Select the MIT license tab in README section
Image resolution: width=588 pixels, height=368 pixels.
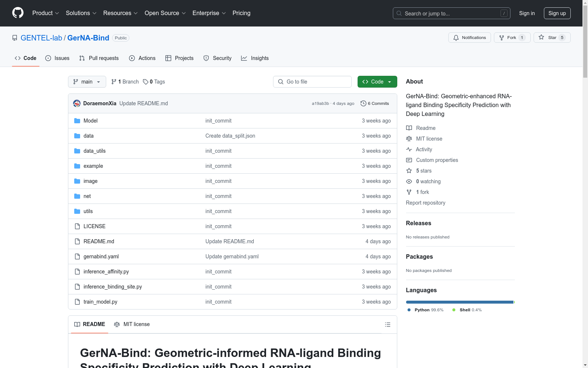[132, 324]
